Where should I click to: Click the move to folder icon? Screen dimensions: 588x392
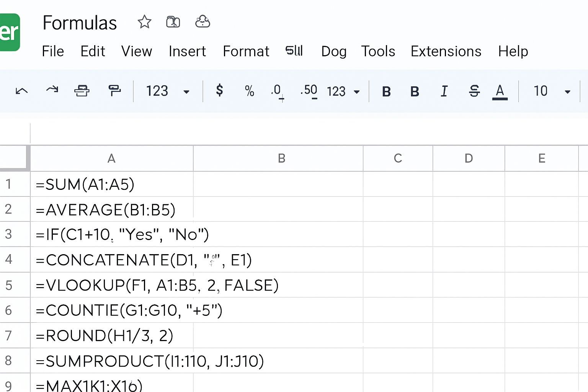point(173,22)
